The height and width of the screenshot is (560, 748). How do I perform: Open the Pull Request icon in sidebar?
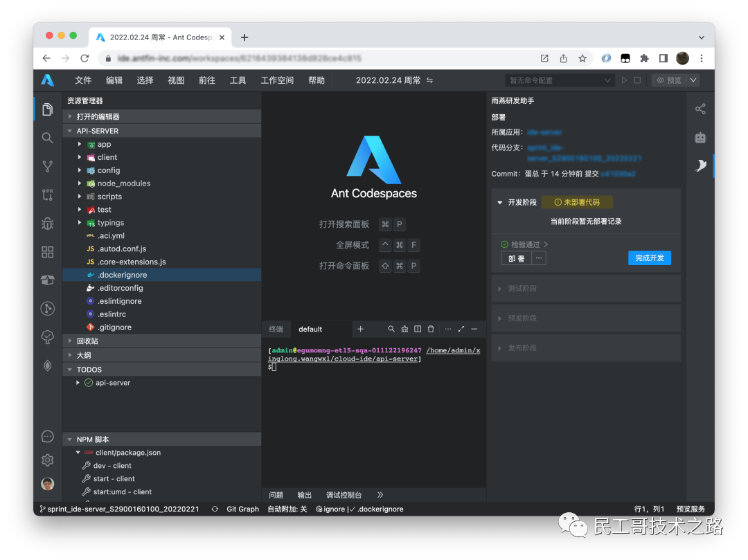(47, 195)
